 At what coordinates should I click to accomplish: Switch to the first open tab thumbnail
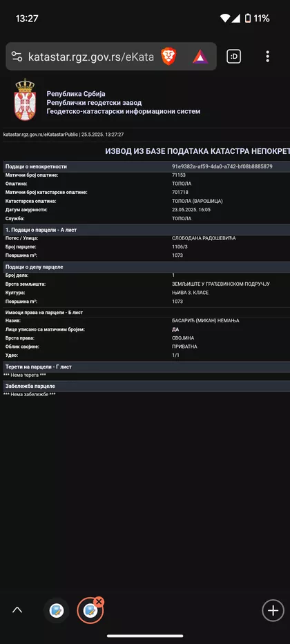[57, 610]
